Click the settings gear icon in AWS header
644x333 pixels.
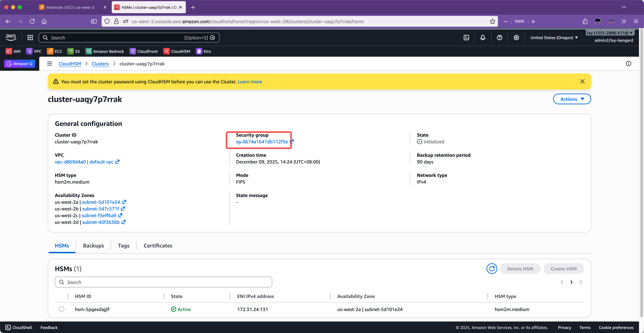pyautogui.click(x=516, y=38)
